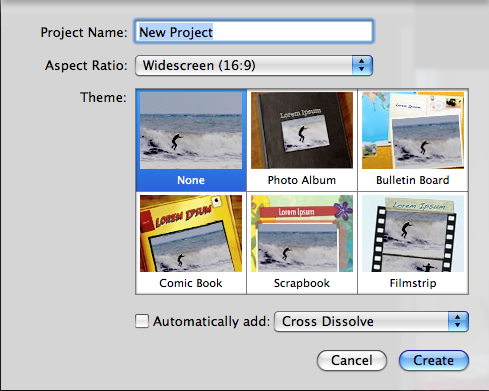
Task: Click the Filmstrip label text
Action: (413, 283)
